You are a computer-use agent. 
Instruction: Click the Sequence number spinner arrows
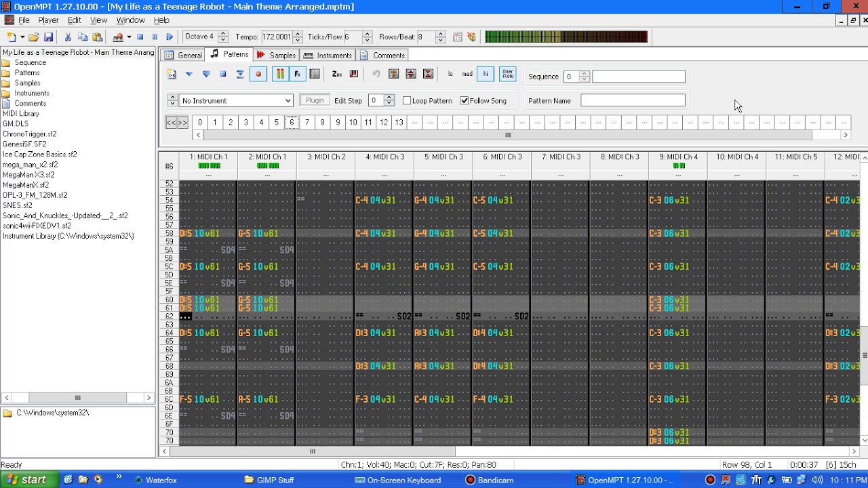click(584, 77)
